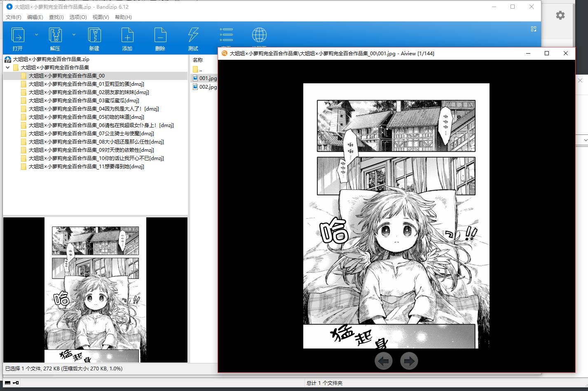Click the Open archive toolbar icon
The height and width of the screenshot is (391, 588).
click(x=18, y=35)
